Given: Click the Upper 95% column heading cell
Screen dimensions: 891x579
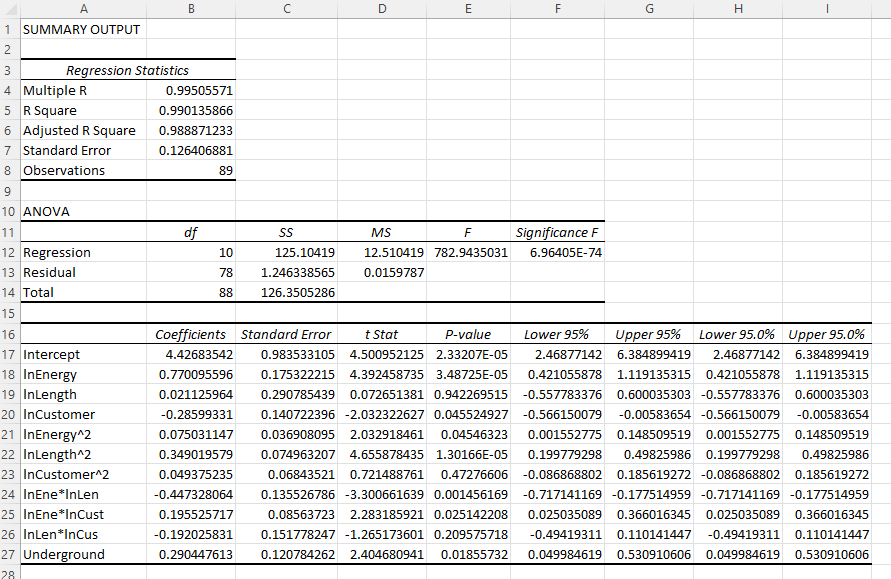Looking at the screenshot, I should [x=648, y=334].
